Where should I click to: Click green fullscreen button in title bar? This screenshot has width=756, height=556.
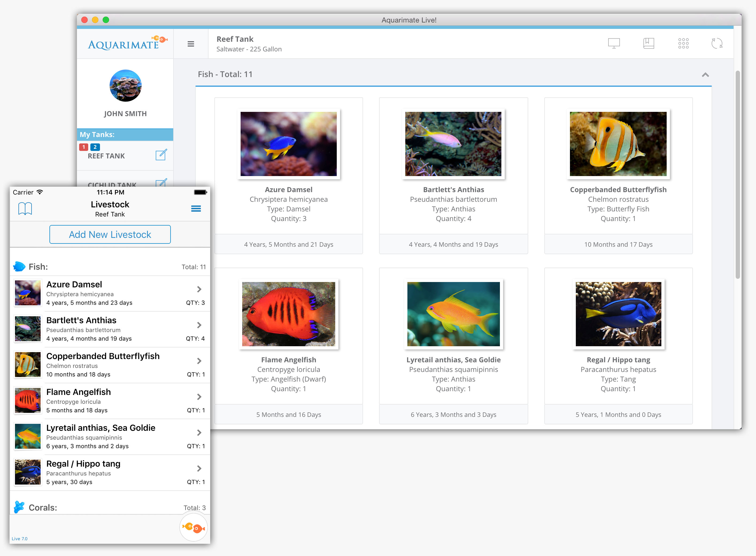(x=106, y=20)
